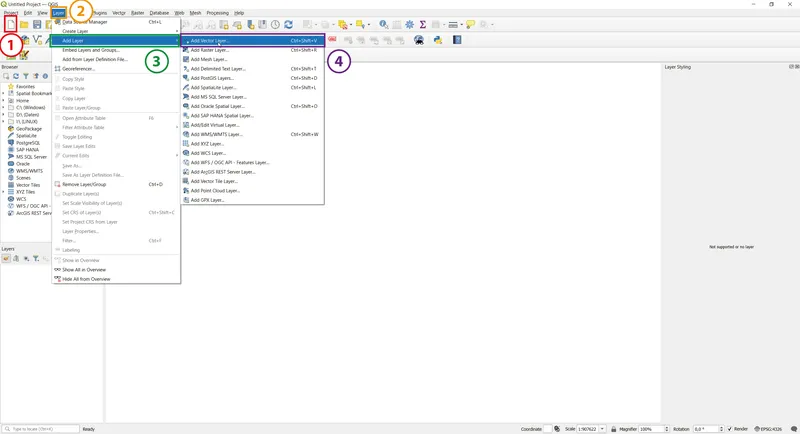Toggle Browser properties info icon
This screenshot has width=800, height=434.
[45, 76]
